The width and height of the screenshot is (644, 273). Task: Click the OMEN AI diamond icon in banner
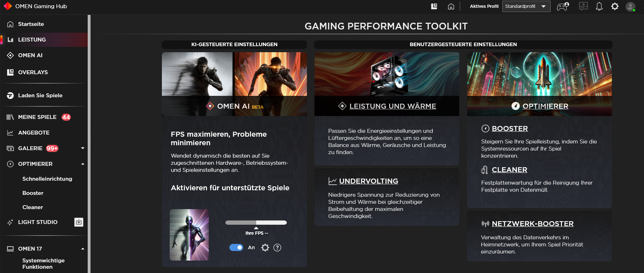coord(210,106)
